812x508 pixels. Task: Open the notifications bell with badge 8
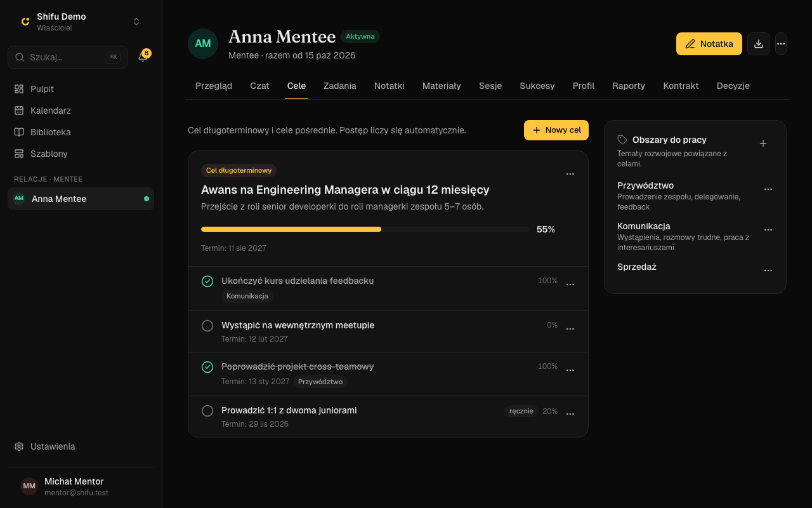pos(143,57)
